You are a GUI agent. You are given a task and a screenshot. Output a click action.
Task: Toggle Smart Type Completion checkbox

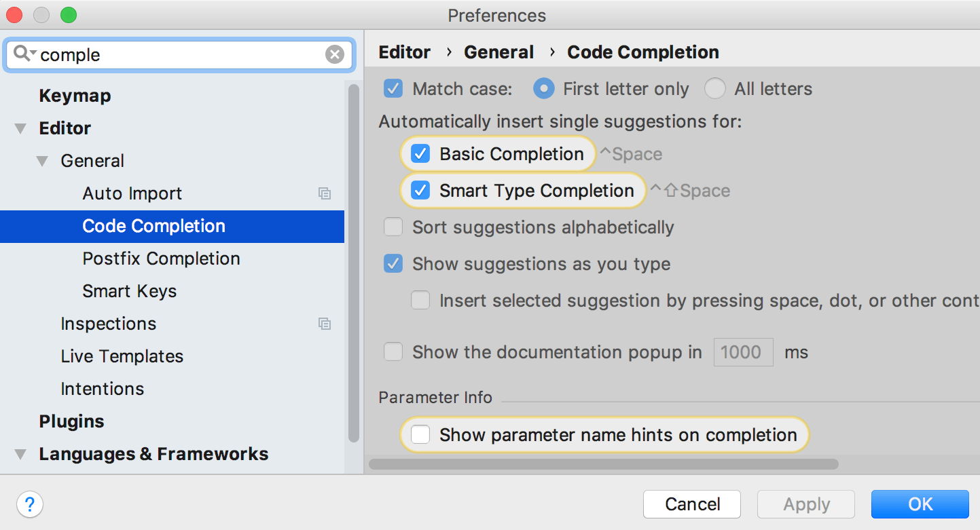click(x=420, y=191)
